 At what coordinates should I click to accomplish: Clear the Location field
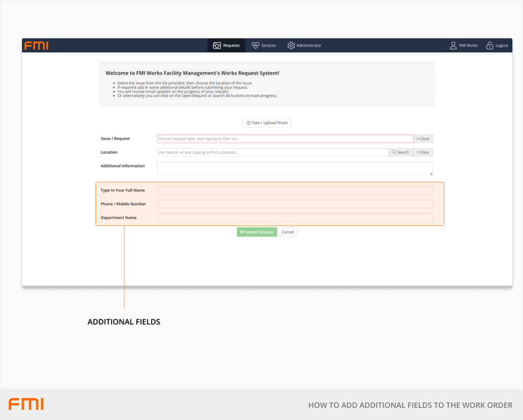point(423,152)
